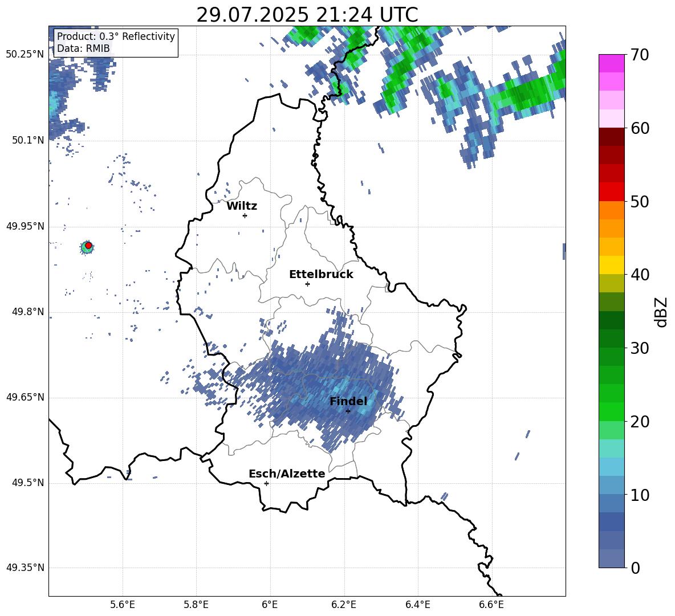Click the magenta top colorbar swatch
Viewport: 675px width, 616px height.
pos(612,63)
